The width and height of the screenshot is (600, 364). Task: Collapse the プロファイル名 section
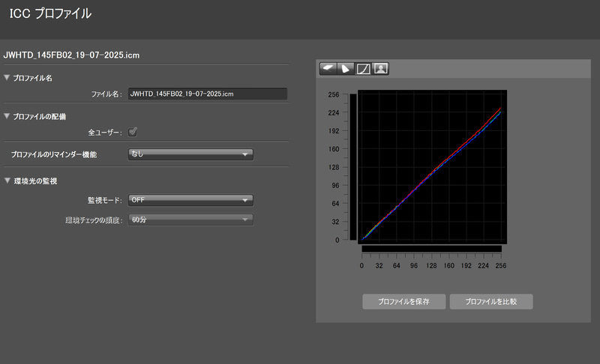7,78
